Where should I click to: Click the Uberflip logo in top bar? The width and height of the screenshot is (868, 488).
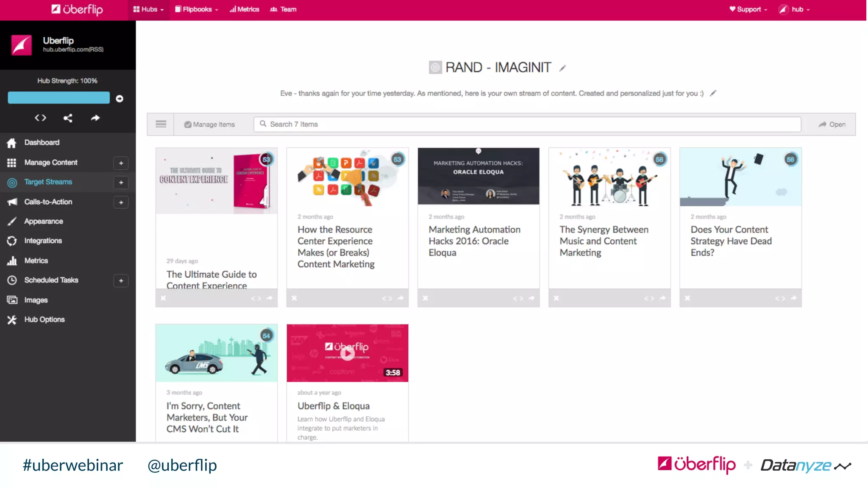[x=77, y=9]
